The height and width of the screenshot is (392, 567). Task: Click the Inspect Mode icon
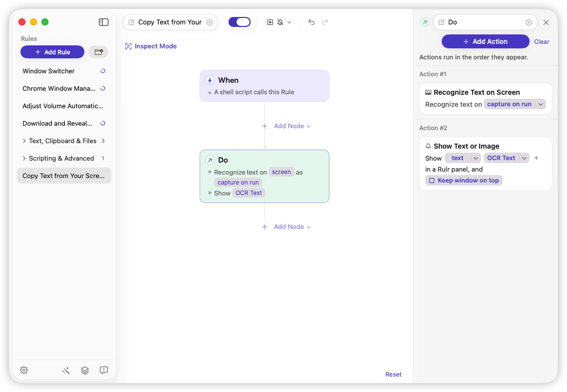[128, 46]
